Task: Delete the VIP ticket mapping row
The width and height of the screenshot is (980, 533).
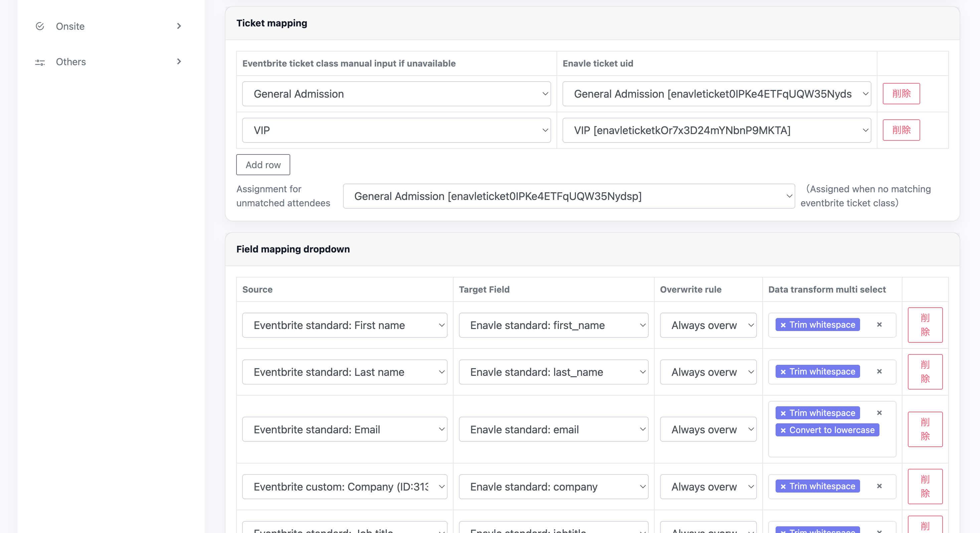Action: coord(901,130)
